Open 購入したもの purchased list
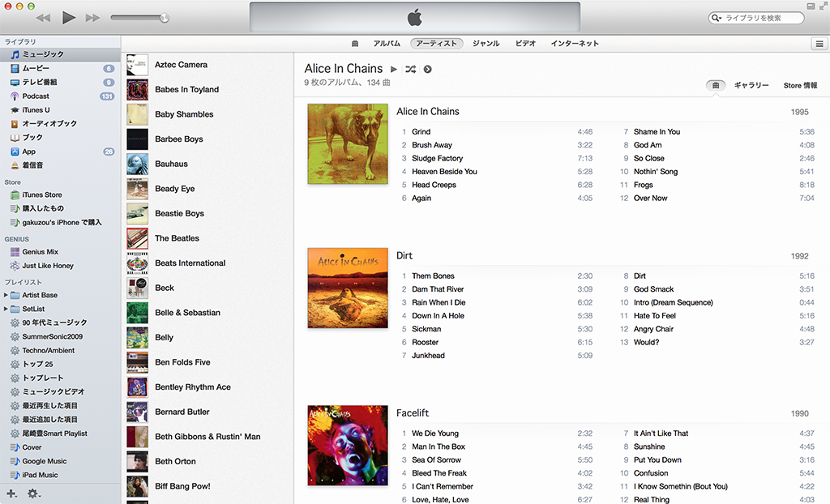The height and width of the screenshot is (504, 830). pyautogui.click(x=60, y=208)
